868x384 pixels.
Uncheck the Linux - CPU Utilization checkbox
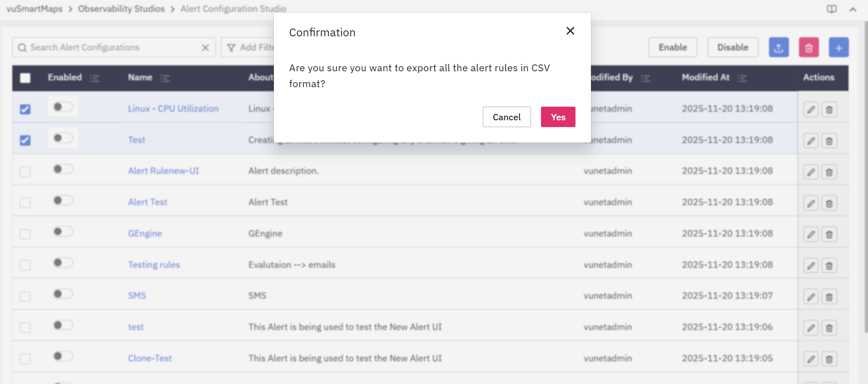25,109
